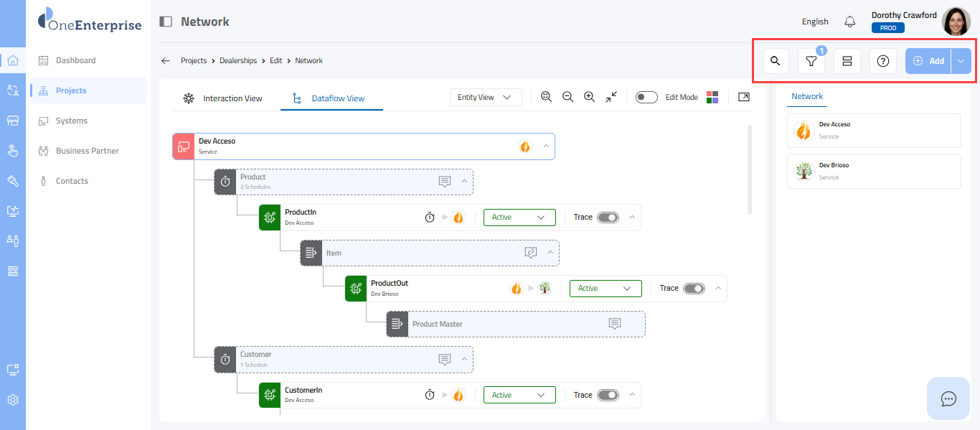Viewport: 980px width, 430px height.
Task: Open ProductIn Active status dropdown
Action: (519, 218)
